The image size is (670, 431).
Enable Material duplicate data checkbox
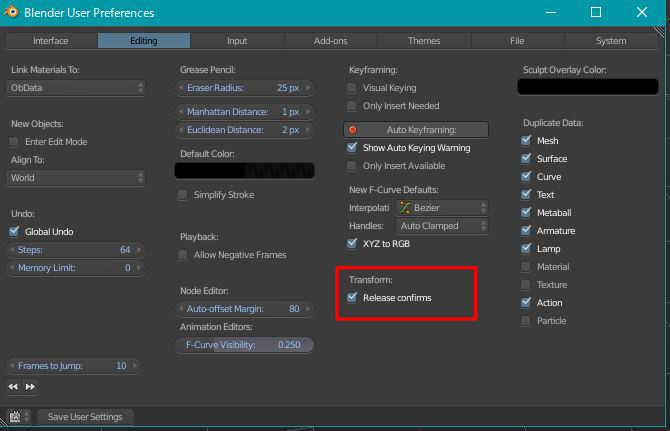point(526,267)
